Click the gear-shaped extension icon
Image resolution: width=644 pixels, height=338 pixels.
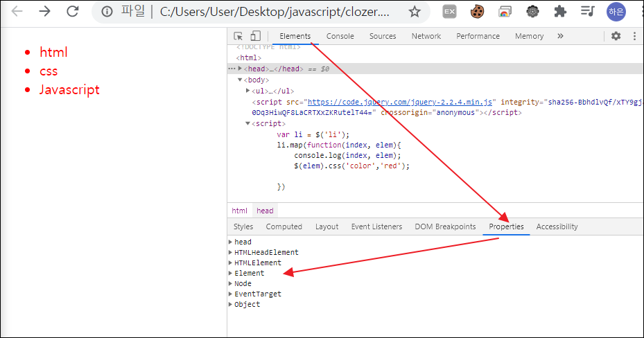532,12
